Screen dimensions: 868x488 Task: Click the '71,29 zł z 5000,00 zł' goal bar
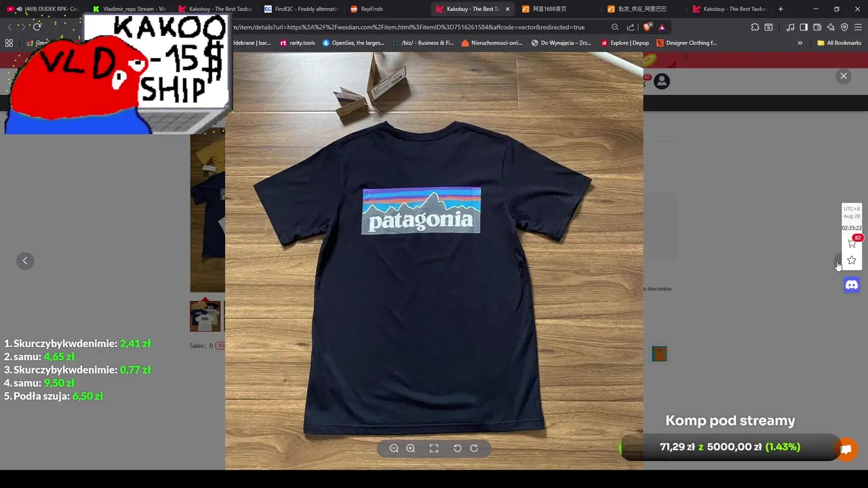coord(730,447)
